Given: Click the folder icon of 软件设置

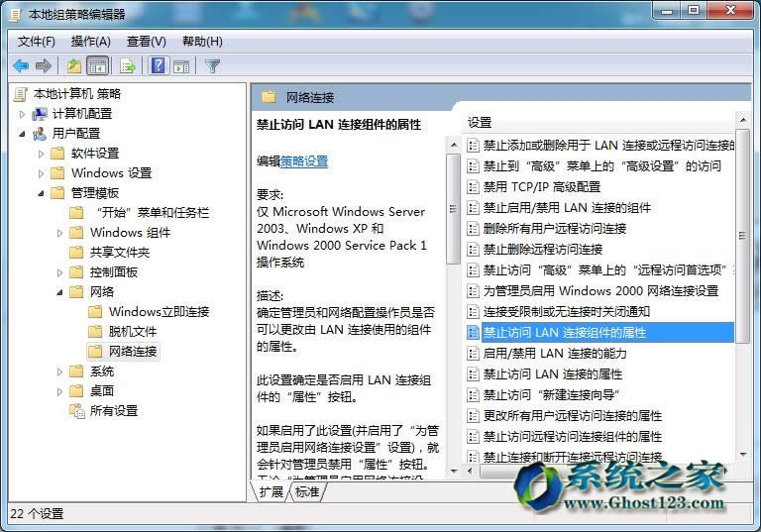Looking at the screenshot, I should (57, 154).
